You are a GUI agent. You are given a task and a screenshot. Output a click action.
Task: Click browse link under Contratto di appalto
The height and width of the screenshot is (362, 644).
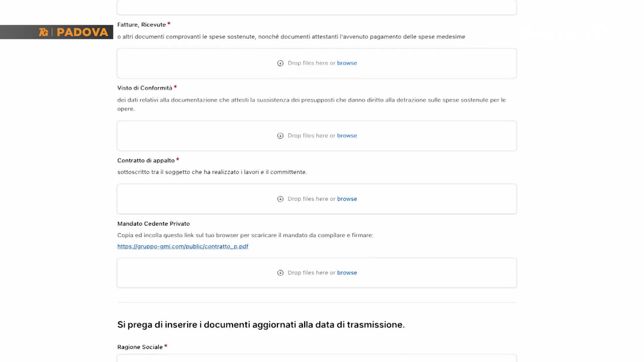[x=347, y=199]
